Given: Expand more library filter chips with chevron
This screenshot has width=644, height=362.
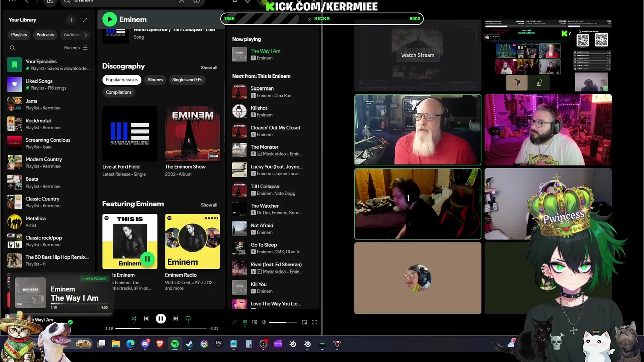Looking at the screenshot, I should [85, 35].
